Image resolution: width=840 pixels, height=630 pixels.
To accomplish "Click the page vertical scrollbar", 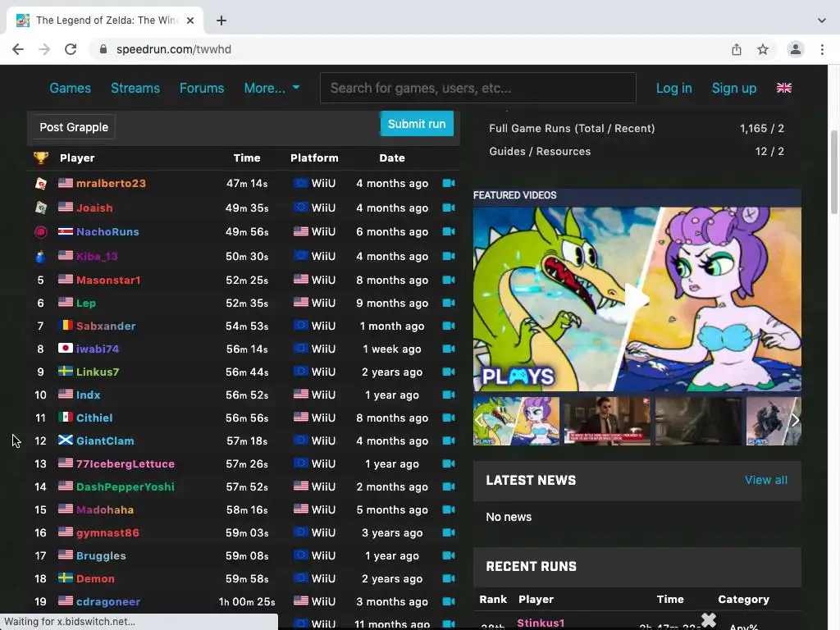I will point(834,172).
